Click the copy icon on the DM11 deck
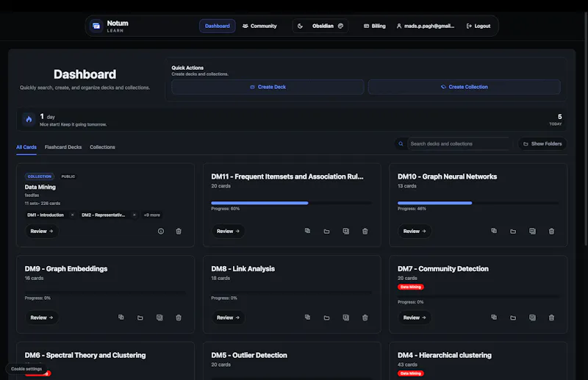 307,231
